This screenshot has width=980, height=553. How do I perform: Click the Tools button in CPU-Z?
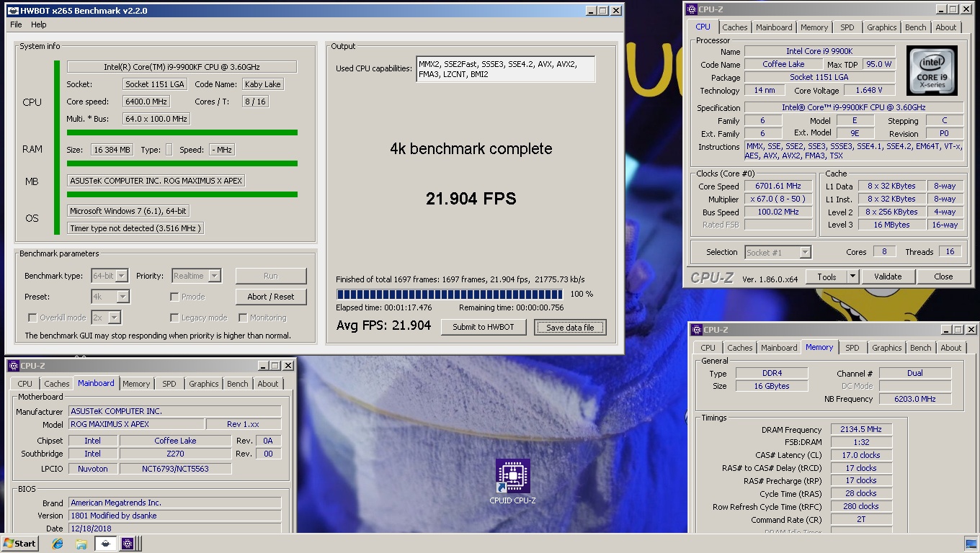[827, 276]
